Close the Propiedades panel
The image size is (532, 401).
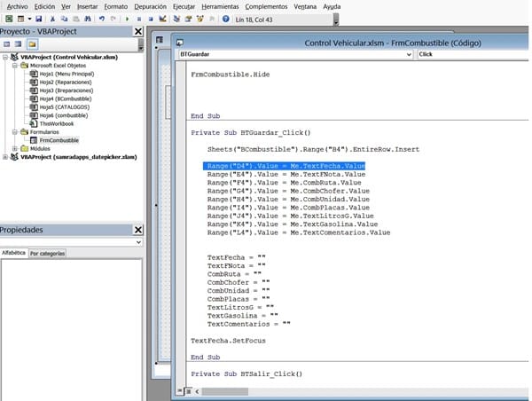pyautogui.click(x=137, y=230)
